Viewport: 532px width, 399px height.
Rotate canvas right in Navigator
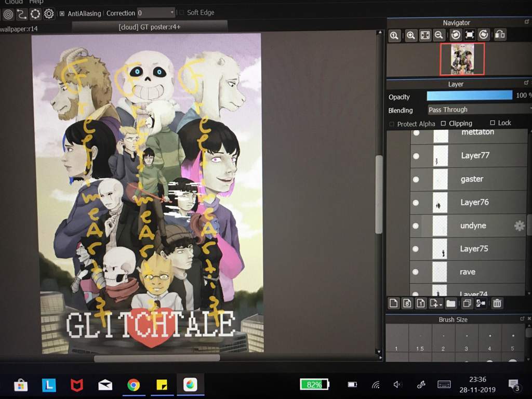[484, 35]
